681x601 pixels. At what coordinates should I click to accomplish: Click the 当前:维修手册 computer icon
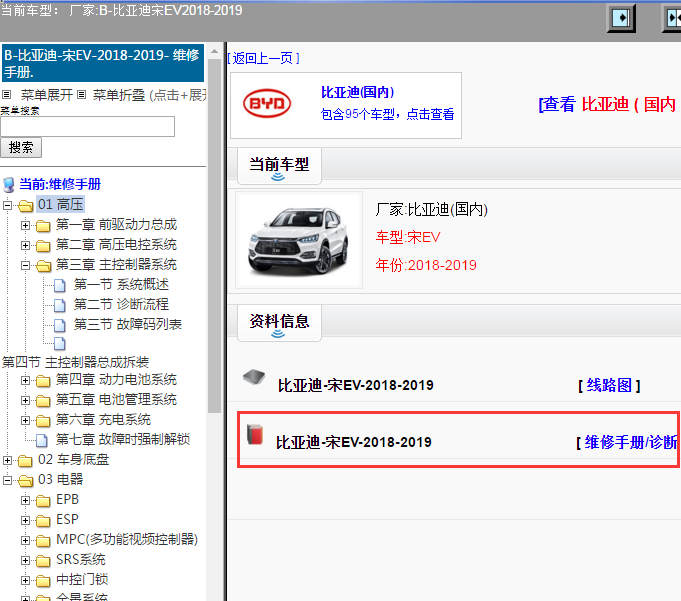click(x=9, y=185)
